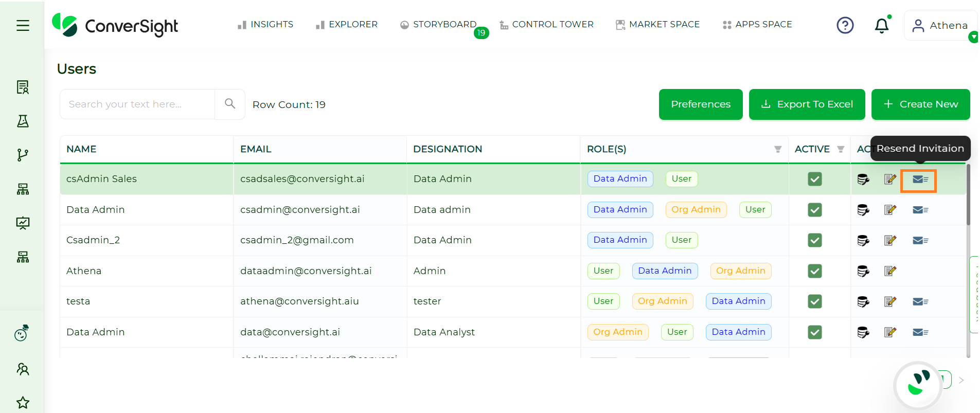Edit the Athena user row
Viewport: 980px width, 413px height.
[890, 271]
